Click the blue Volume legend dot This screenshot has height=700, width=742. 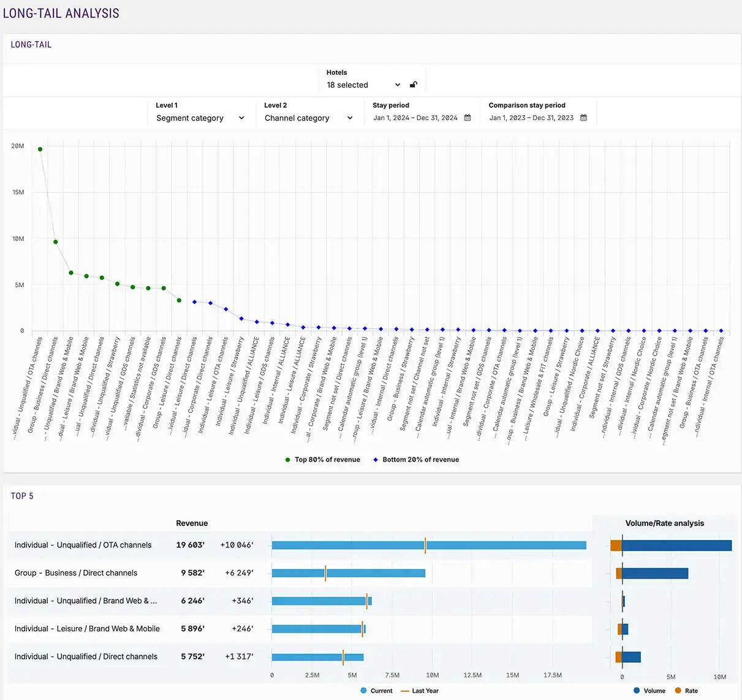point(637,690)
